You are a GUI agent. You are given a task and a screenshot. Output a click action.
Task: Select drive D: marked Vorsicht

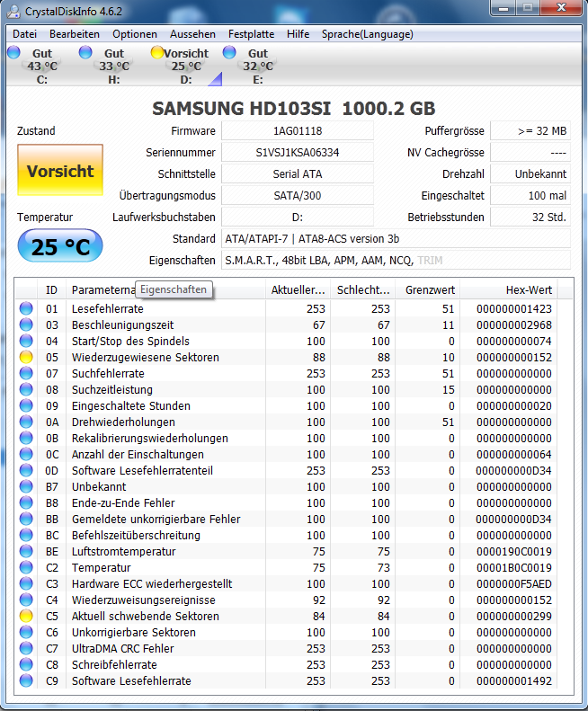[186, 67]
